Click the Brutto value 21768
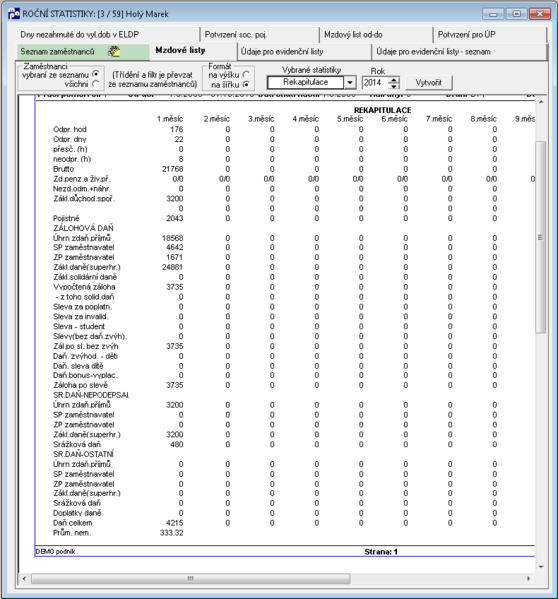Image resolution: width=558 pixels, height=599 pixels. (x=173, y=169)
